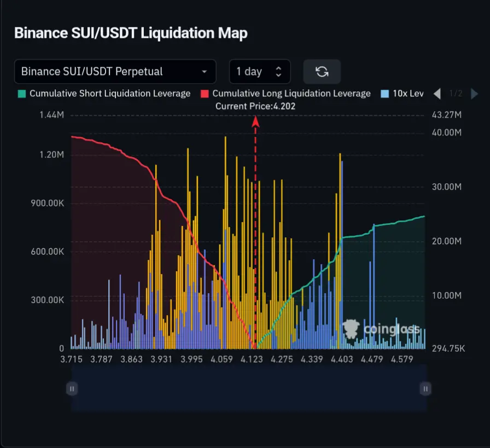Click the left axis value 300.00K
The width and height of the screenshot is (490, 448).
click(x=47, y=300)
